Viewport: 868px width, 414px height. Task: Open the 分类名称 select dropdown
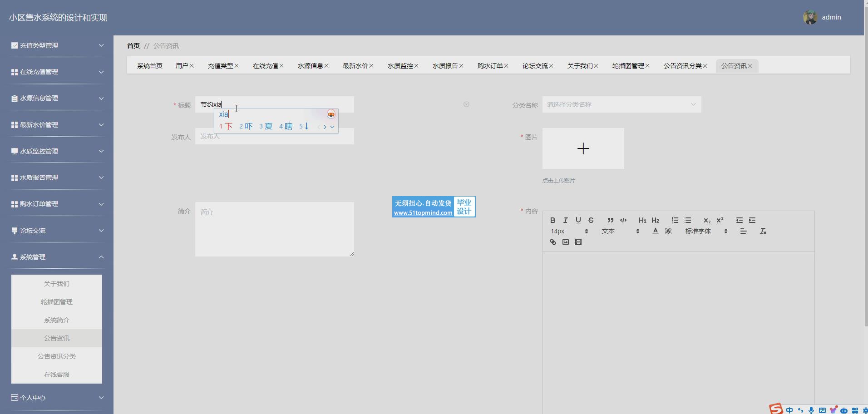pyautogui.click(x=621, y=104)
